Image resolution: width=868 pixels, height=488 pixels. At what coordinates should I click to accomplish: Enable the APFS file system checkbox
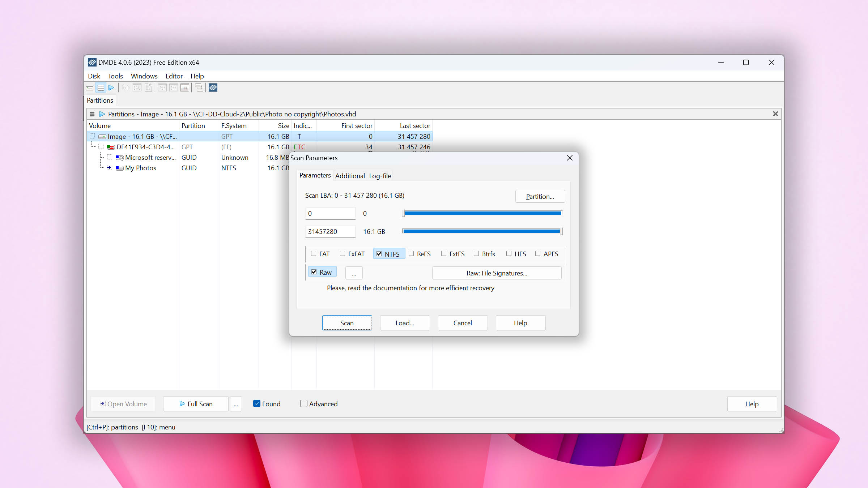point(538,254)
